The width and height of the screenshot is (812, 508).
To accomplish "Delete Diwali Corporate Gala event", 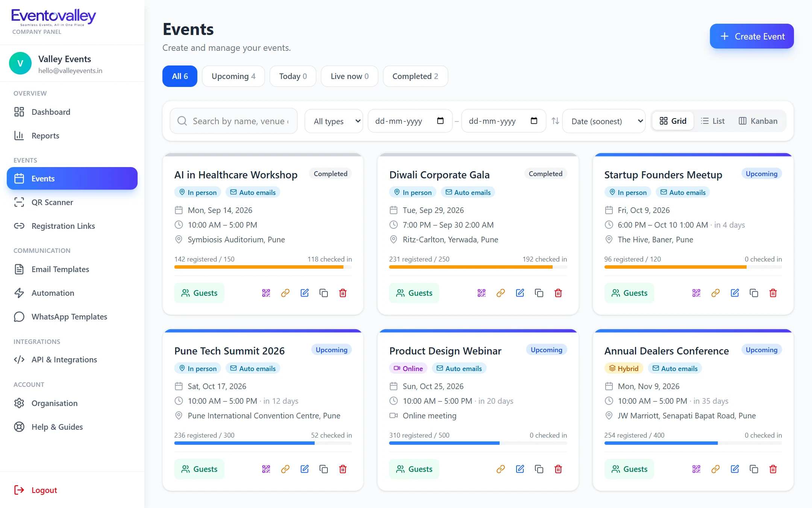I will point(558,293).
